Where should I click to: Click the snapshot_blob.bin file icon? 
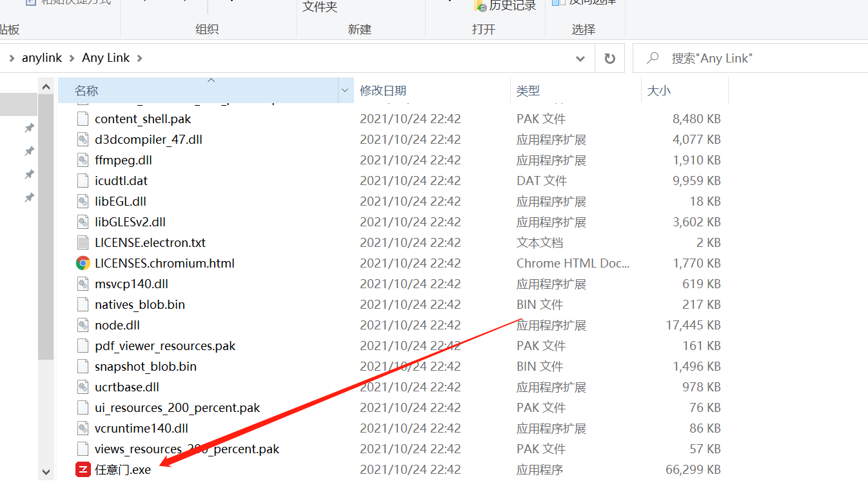click(83, 366)
